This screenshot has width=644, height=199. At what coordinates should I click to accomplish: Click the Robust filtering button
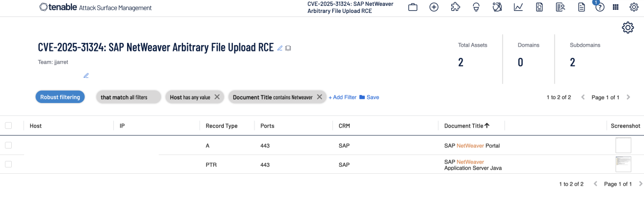click(x=60, y=97)
